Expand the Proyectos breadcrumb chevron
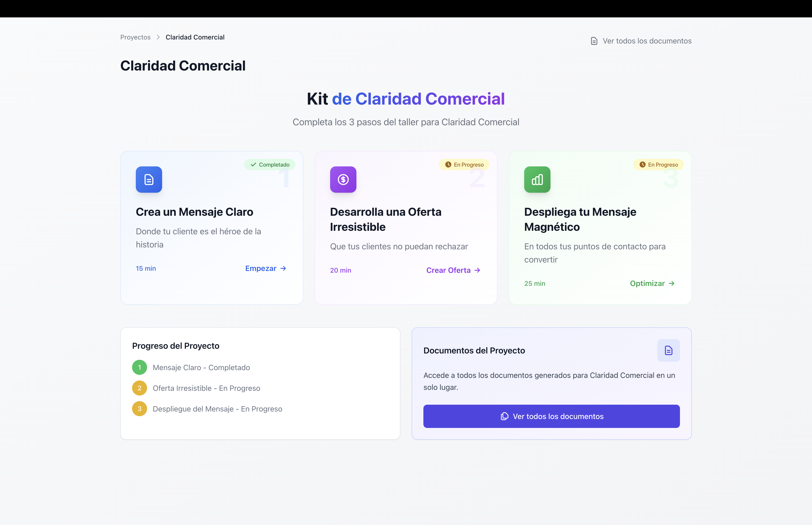The image size is (812, 525). tap(158, 37)
